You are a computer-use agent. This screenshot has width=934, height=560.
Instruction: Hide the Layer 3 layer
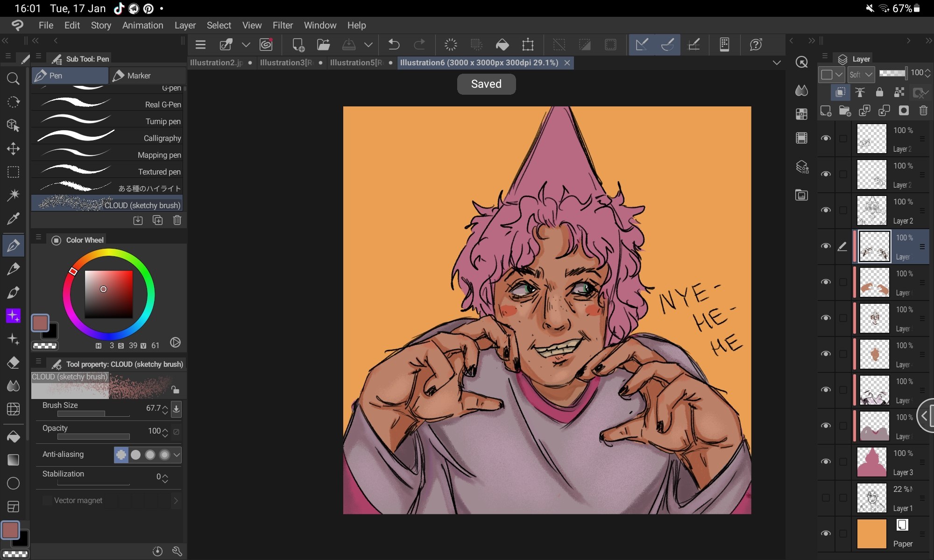coord(826,462)
